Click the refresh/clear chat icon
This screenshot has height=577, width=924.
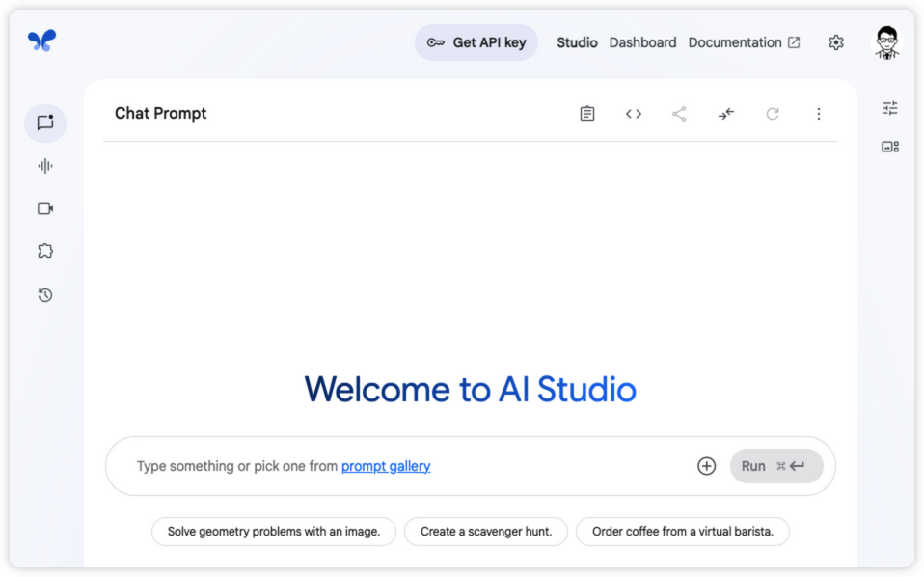coord(773,114)
